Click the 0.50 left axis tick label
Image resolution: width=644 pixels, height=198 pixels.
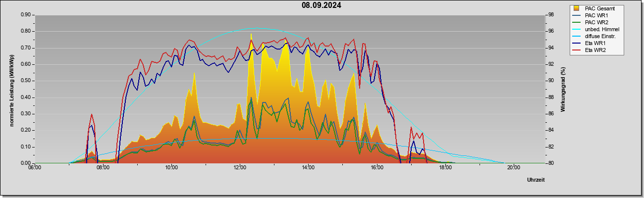[x=25, y=81]
